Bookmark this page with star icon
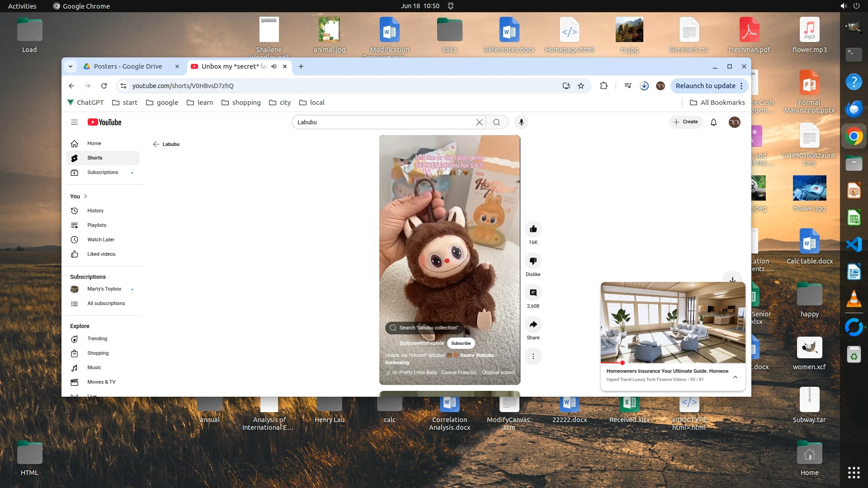The height and width of the screenshot is (488, 868). tap(581, 86)
